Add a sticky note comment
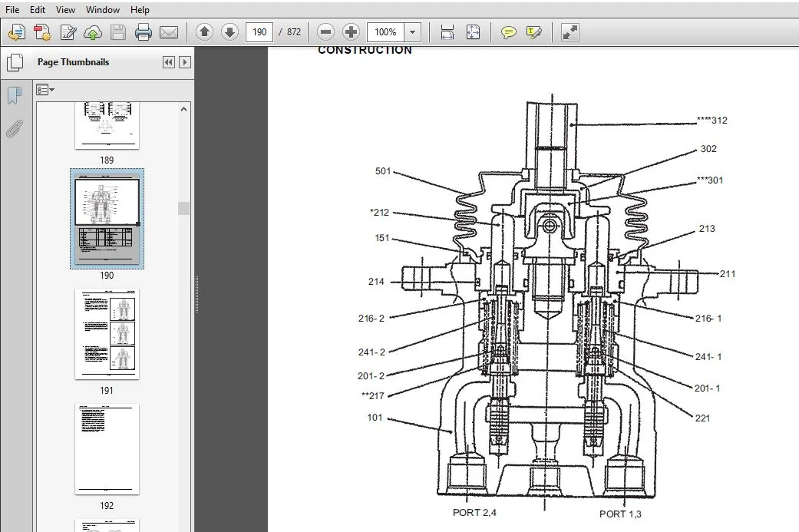The image size is (799, 532). click(508, 32)
